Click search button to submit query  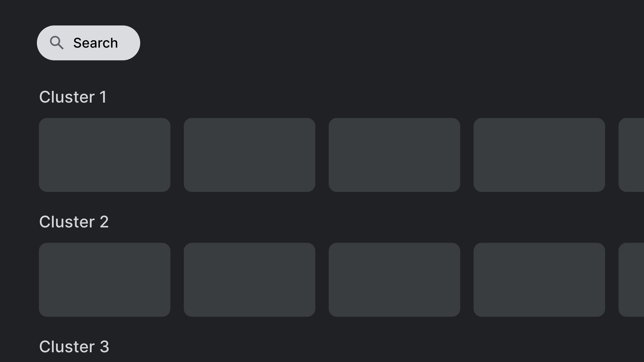point(89,43)
